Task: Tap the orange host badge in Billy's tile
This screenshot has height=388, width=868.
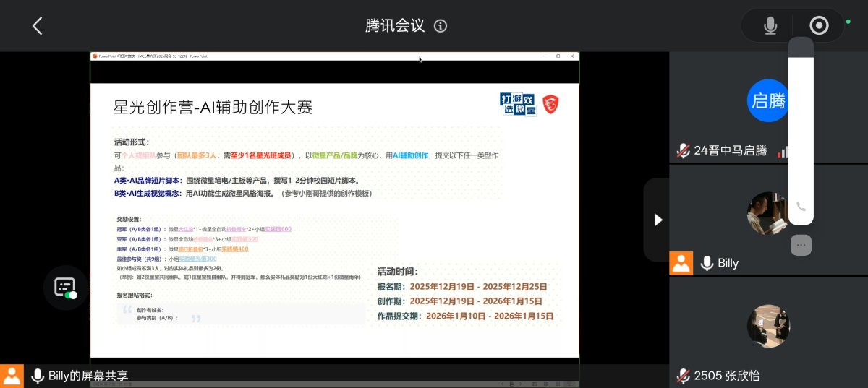Action: tap(681, 263)
